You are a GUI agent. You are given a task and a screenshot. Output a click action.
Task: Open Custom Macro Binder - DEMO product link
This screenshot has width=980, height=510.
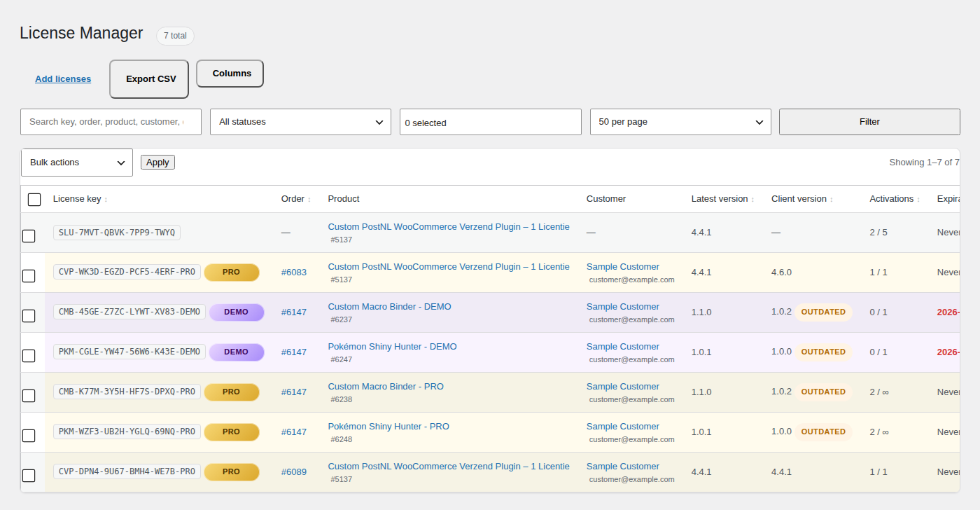[390, 307]
